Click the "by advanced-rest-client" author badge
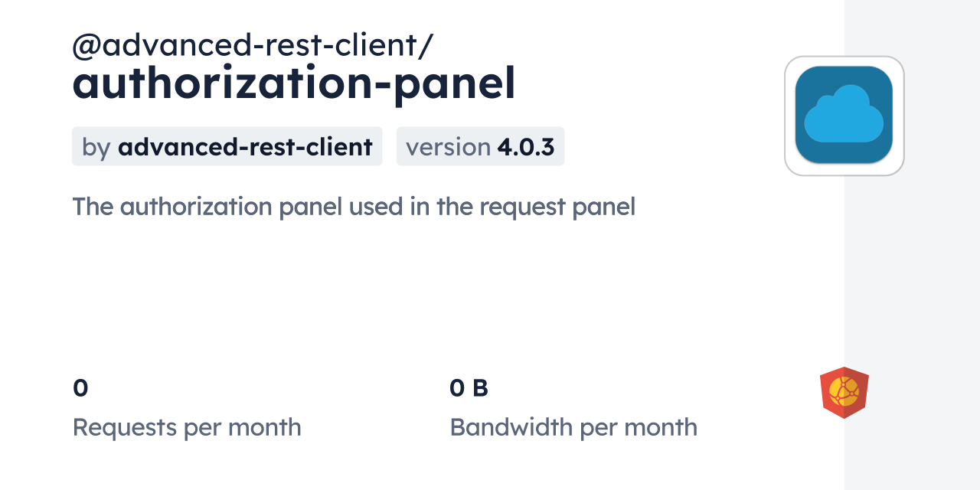 (227, 146)
